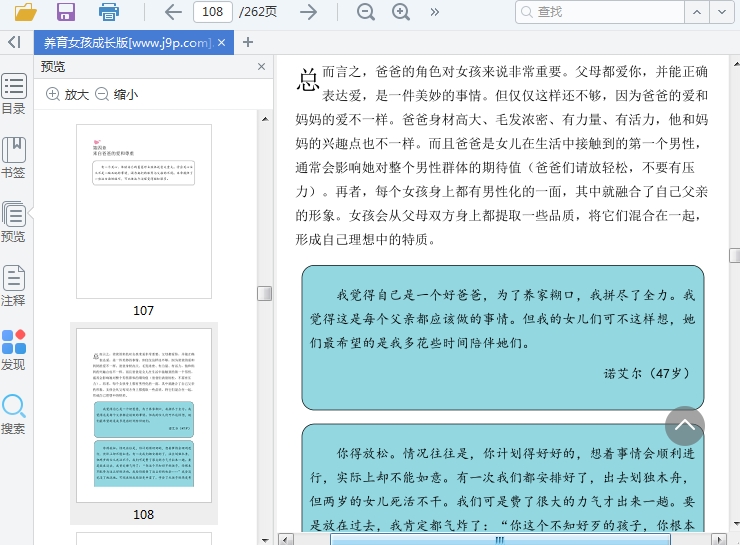Close the 预览 preview panel

coord(261,67)
